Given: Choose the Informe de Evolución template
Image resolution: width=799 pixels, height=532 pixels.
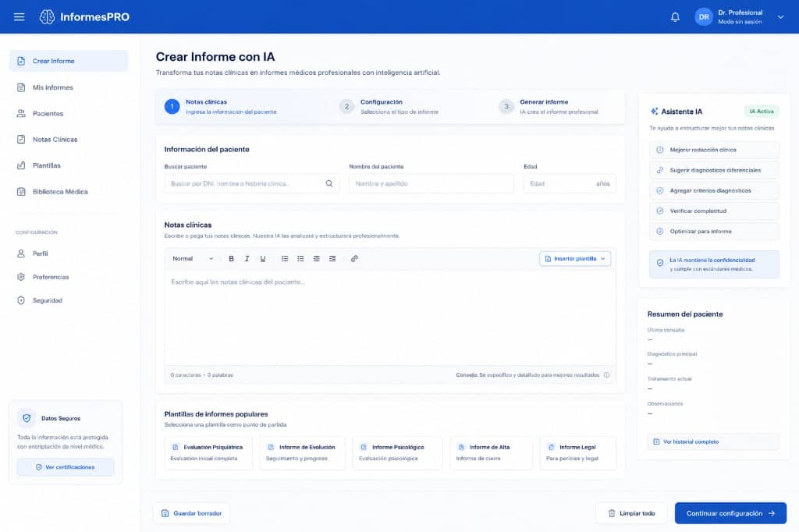Looking at the screenshot, I should pos(302,452).
